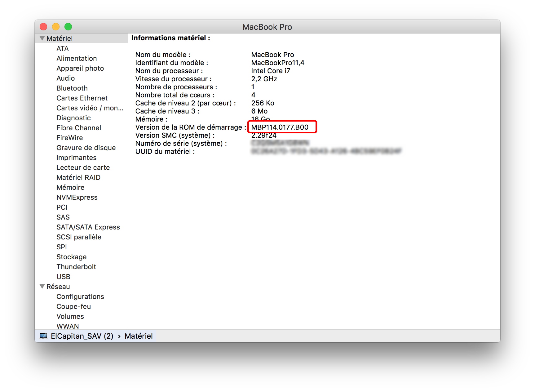Open the Alimentation section
535x392 pixels.
click(x=77, y=58)
